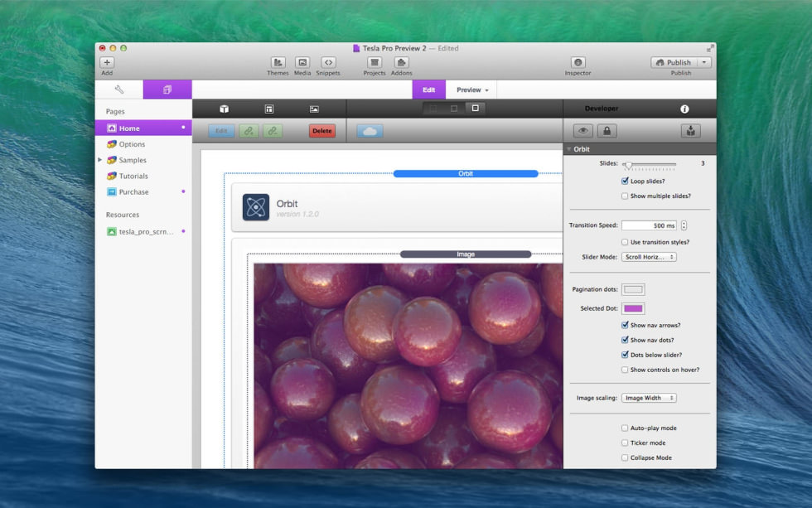Viewport: 812px width, 508px height.
Task: Click the Slides slider handle
Action: pos(628,165)
